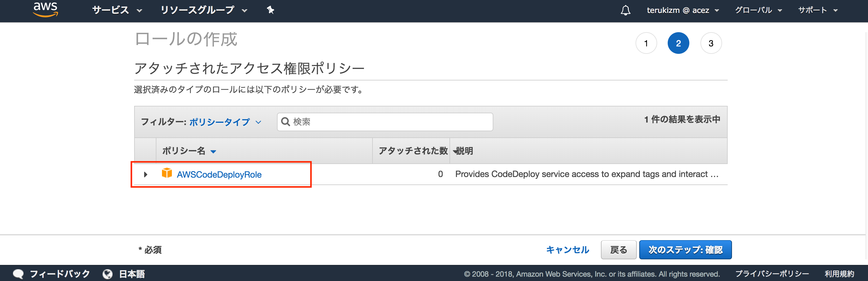
Task: Click the キャンセル link
Action: (568, 250)
